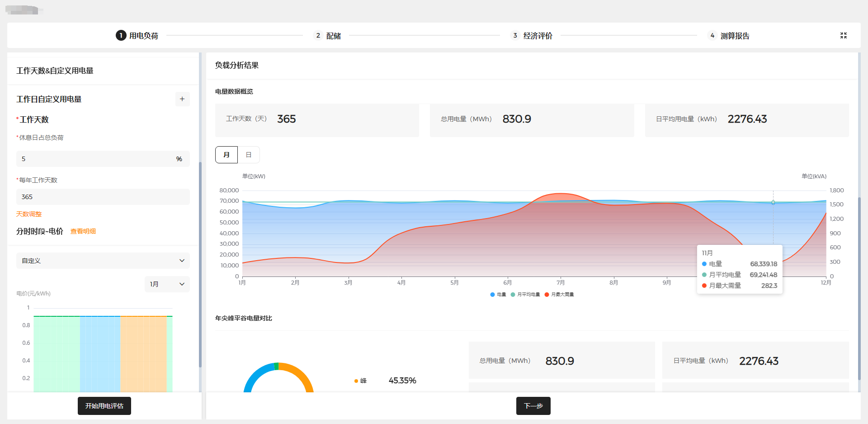Viewport: 868px width, 424px height.
Task: Click step 1 circle icon 用电负荷
Action: pos(121,35)
